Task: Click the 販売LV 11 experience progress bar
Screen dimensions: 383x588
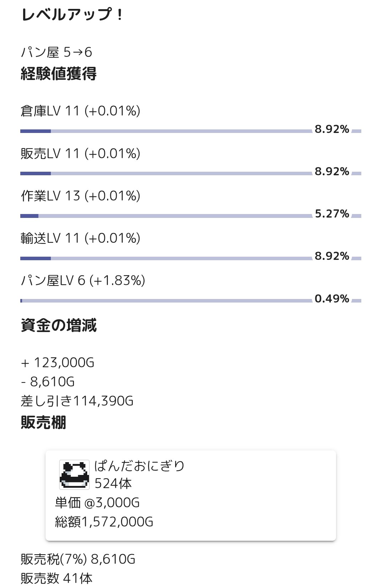Action: point(166,173)
